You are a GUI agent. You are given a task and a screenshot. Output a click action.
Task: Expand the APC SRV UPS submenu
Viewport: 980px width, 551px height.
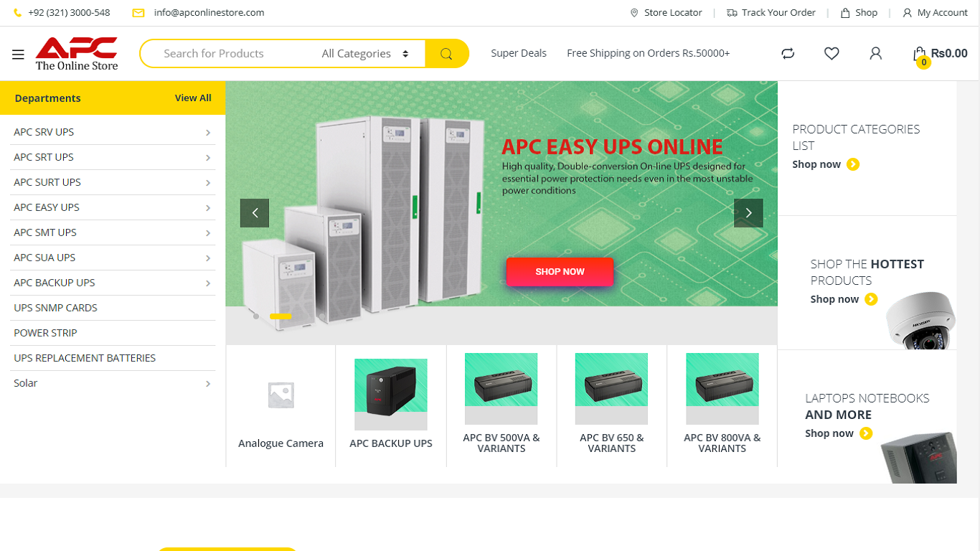pyautogui.click(x=208, y=133)
